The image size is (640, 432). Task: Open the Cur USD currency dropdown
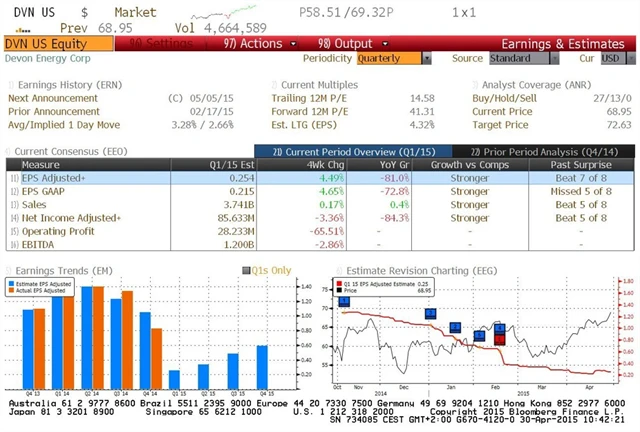(x=610, y=58)
